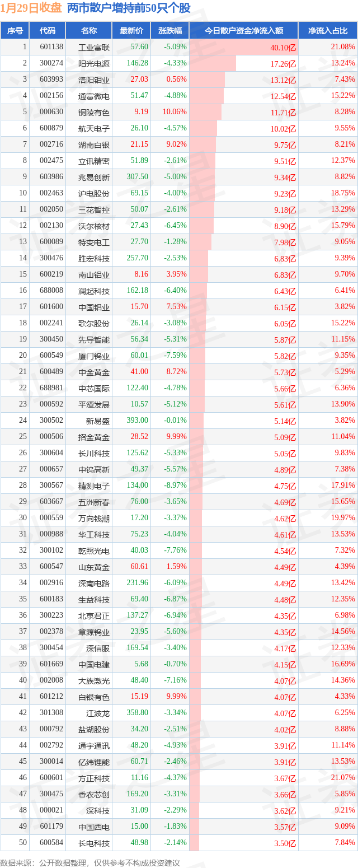Image resolution: width=358 pixels, height=868 pixels.
Task: Click stock name 五洲新春
Action: [94, 502]
